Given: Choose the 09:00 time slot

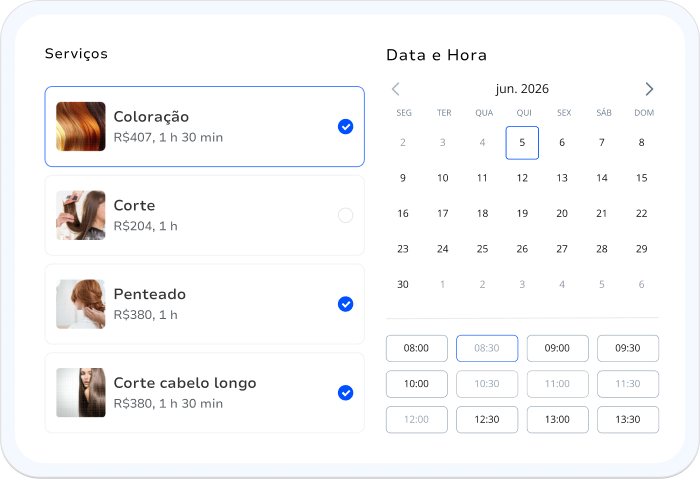Looking at the screenshot, I should pyautogui.click(x=558, y=348).
